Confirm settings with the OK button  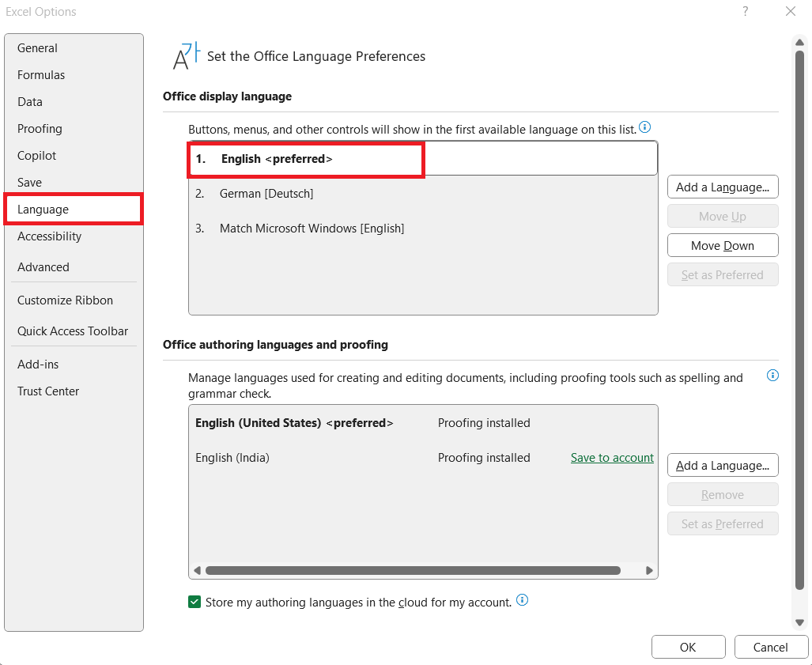(688, 648)
